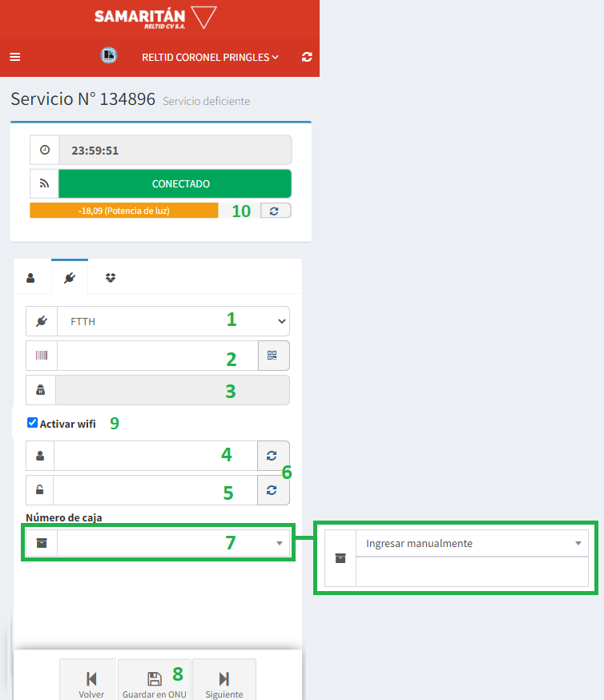Click the round company logo icon in header
The image size is (604, 700).
[109, 56]
